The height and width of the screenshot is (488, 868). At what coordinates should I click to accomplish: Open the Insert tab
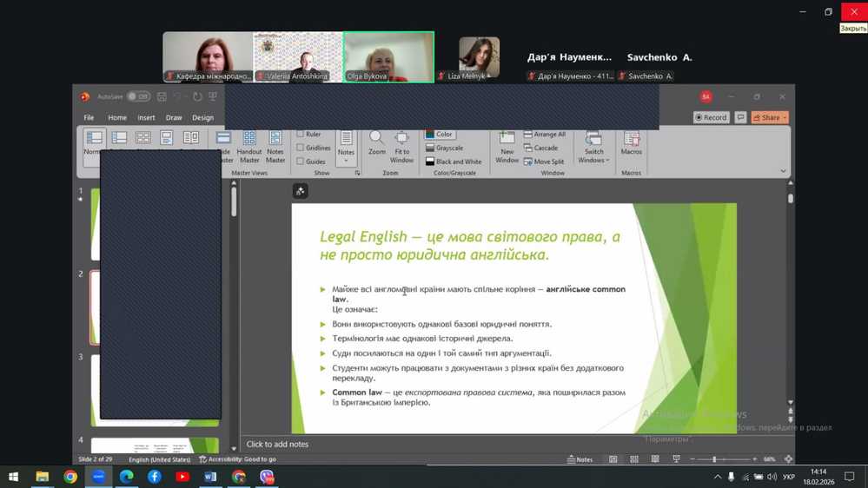point(146,117)
